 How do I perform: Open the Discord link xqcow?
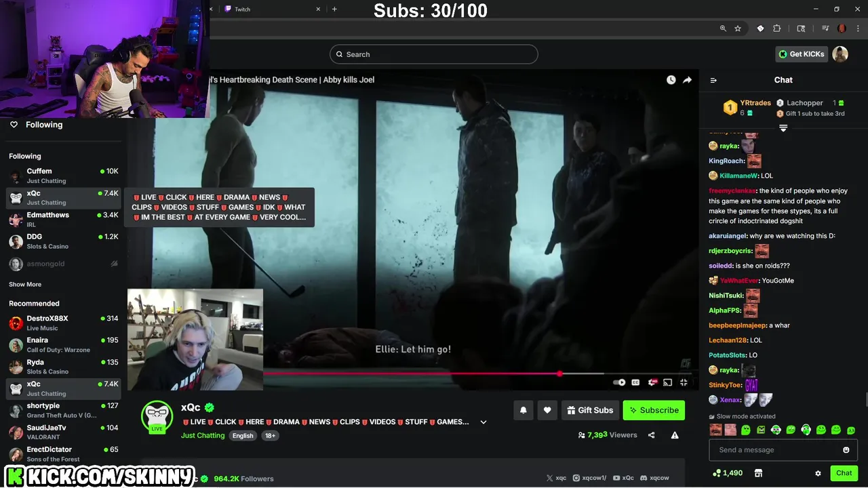(654, 478)
